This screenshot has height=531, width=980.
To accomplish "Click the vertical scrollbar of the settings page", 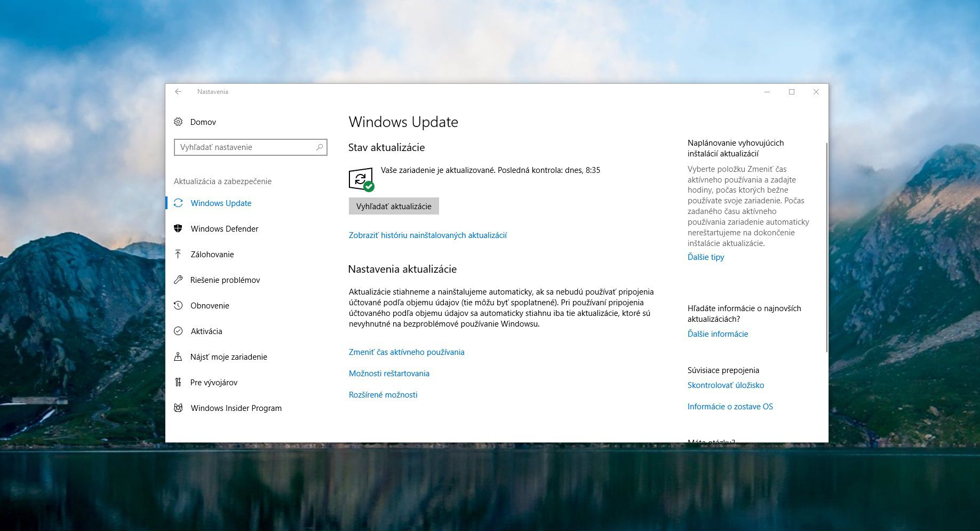I will click(x=826, y=247).
